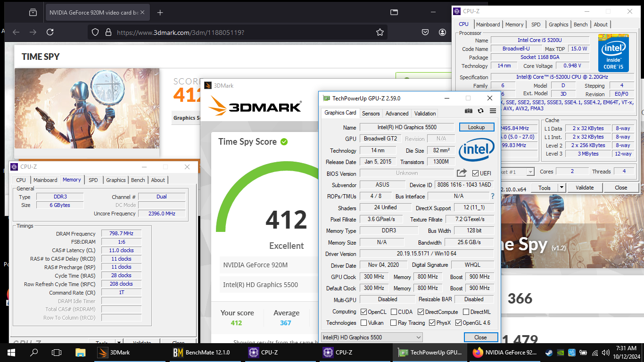
Task: Click the site padlock icon in address bar
Action: (x=108, y=32)
